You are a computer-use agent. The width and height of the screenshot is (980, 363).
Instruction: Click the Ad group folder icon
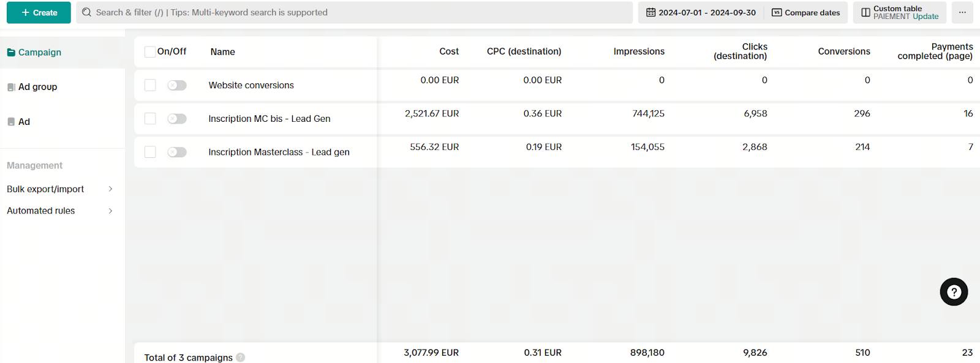tap(11, 88)
